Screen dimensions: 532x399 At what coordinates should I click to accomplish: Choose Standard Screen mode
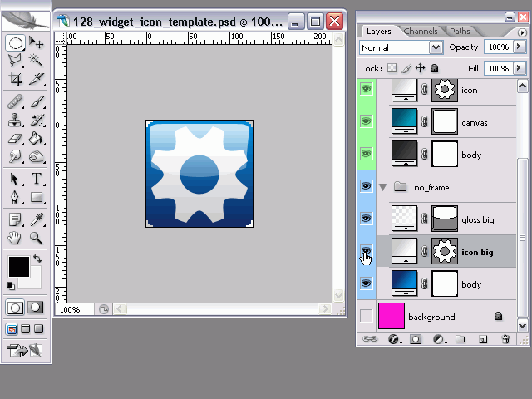click(12, 329)
